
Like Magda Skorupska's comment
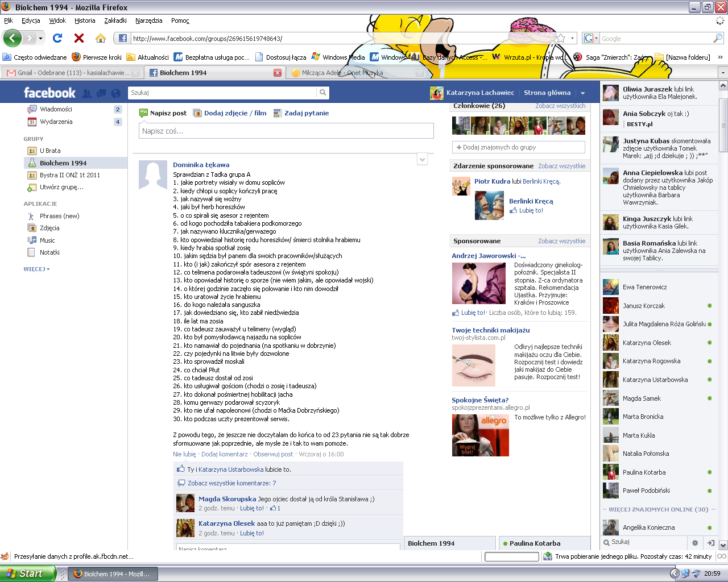click(x=251, y=508)
